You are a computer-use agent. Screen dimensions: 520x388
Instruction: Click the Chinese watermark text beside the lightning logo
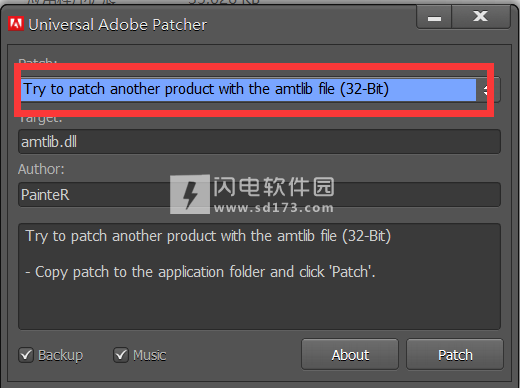pos(274,187)
